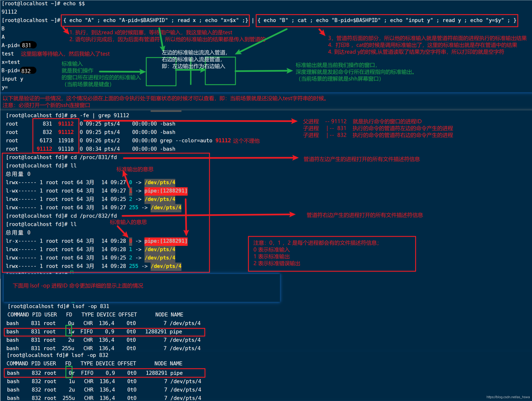This screenshot has height=401, width=532.
Task: Click the 'echo $$' command on the first line
Action: pos(74,4)
